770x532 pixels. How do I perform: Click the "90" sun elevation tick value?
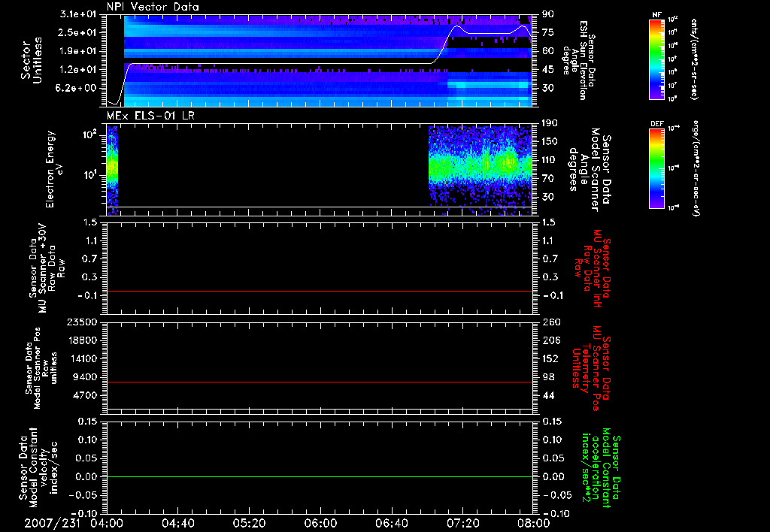pyautogui.click(x=547, y=14)
